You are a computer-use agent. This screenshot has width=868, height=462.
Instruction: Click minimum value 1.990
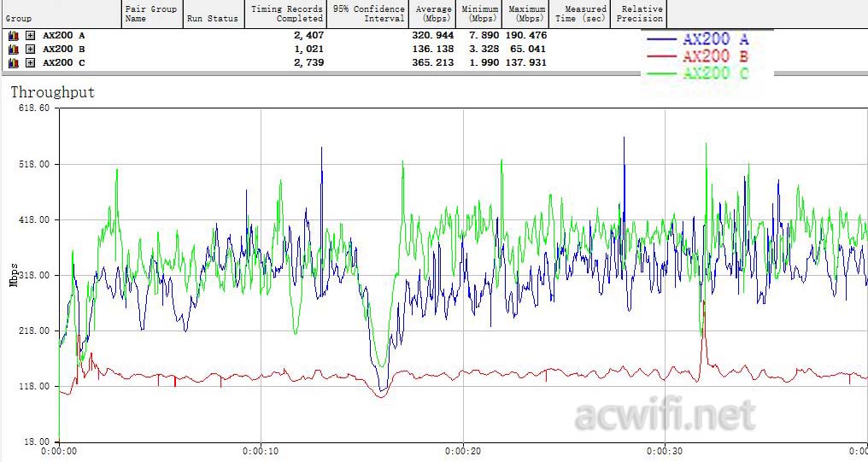[484, 62]
